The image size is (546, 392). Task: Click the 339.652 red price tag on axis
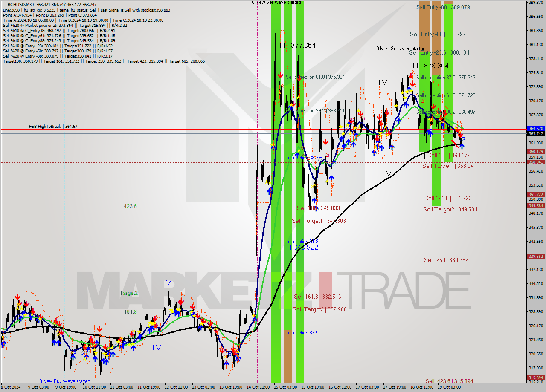tap(536, 256)
